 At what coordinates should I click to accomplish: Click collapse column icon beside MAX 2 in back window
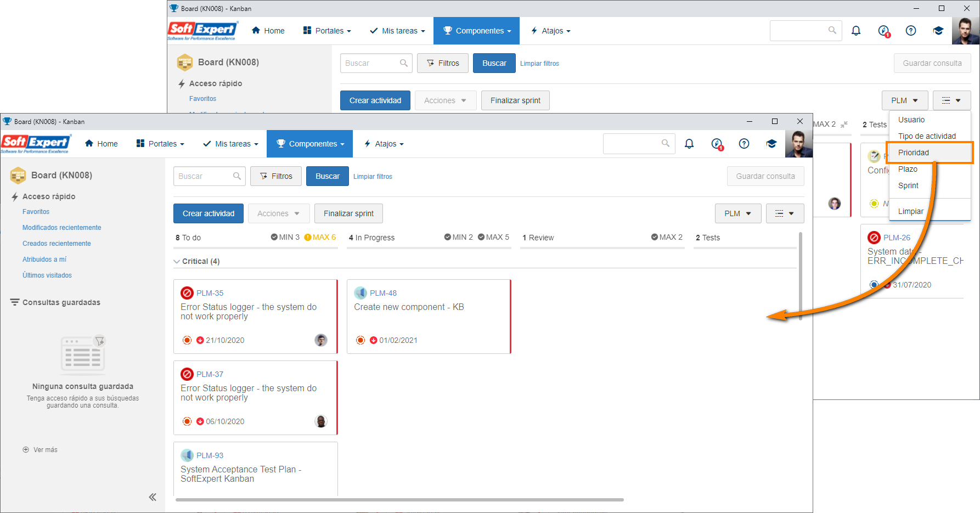coord(844,125)
